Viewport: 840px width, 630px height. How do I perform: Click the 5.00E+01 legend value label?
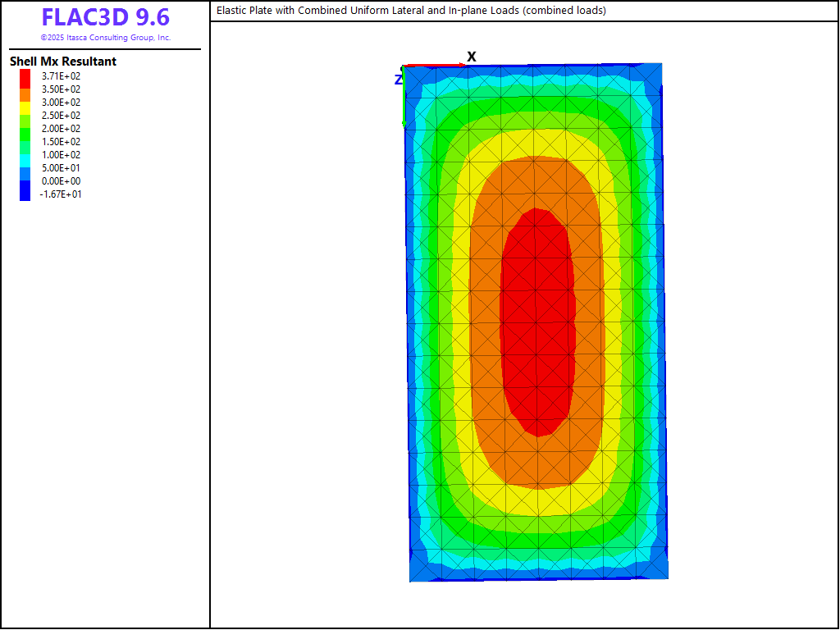[61, 168]
